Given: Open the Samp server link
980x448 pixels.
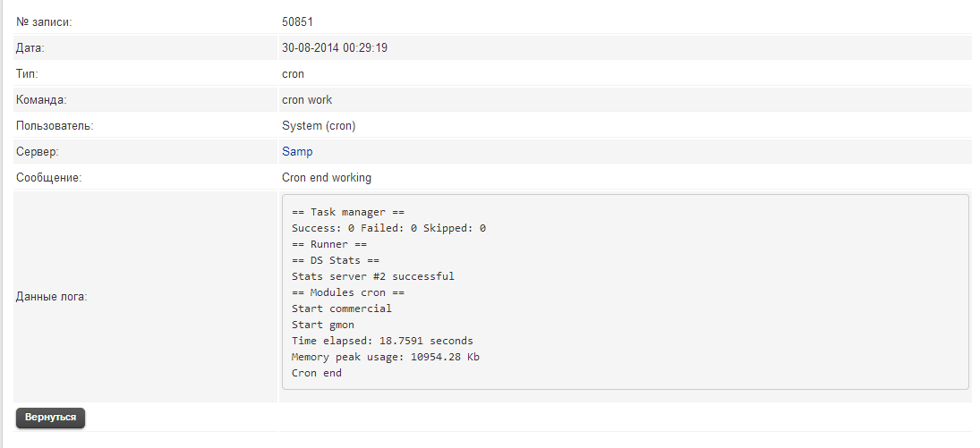Looking at the screenshot, I should click(x=297, y=152).
